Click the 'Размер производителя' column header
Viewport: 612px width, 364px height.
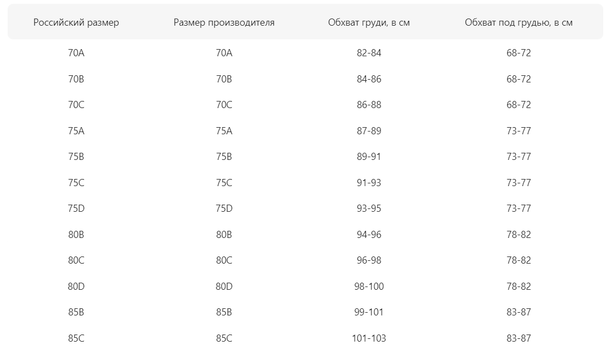coord(224,22)
